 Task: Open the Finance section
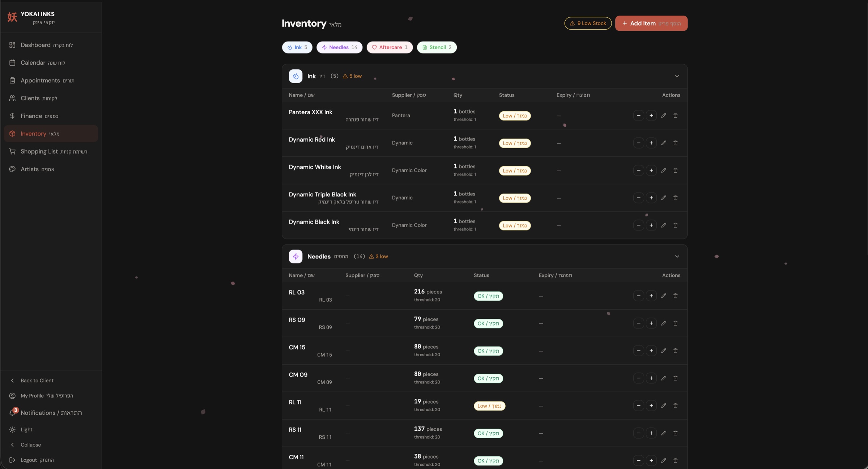(x=51, y=116)
